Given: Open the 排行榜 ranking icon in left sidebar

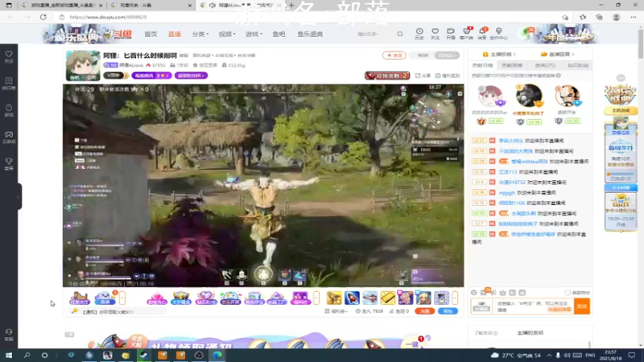Looking at the screenshot, I should coord(9,84).
